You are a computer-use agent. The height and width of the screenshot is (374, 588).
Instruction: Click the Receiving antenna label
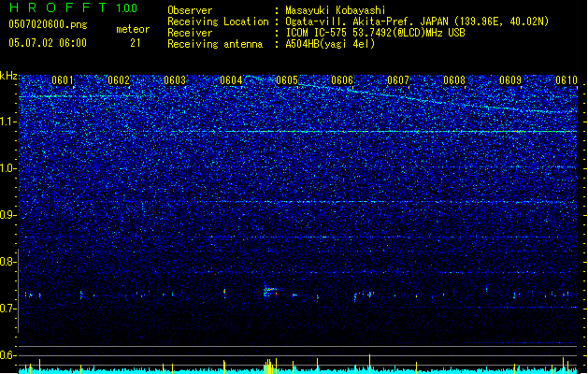[215, 44]
